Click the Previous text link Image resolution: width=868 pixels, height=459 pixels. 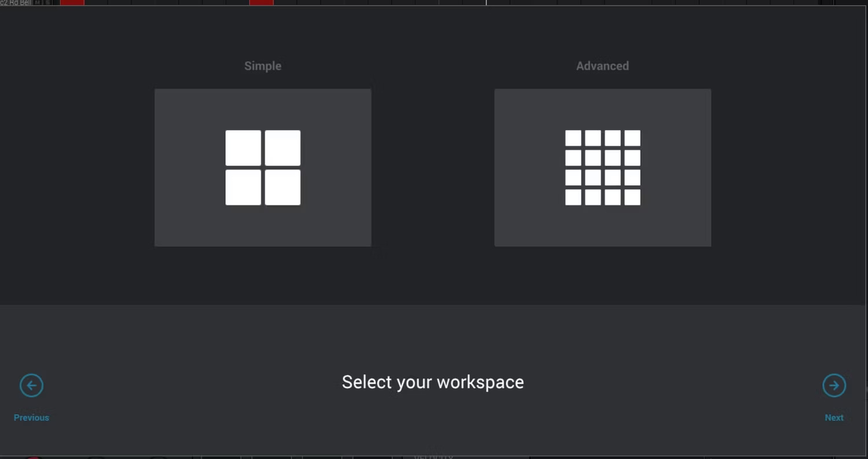[x=31, y=417]
